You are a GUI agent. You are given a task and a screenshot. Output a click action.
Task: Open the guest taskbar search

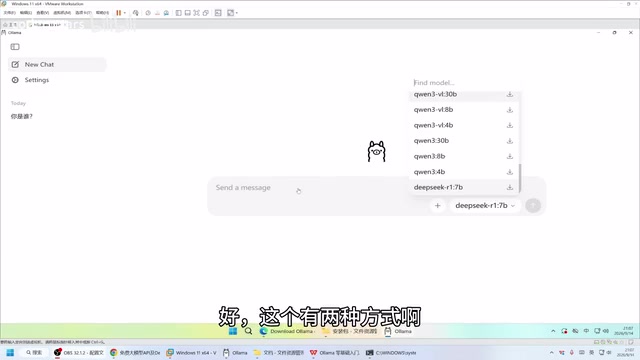(x=248, y=331)
